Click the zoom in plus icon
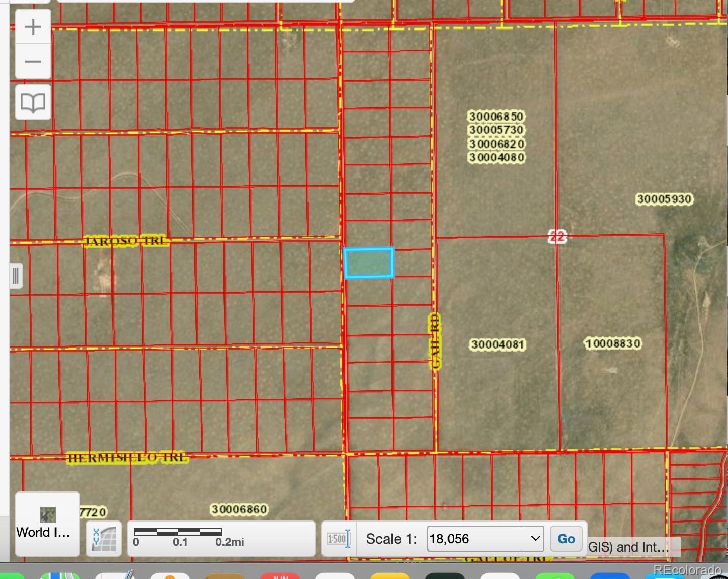The width and height of the screenshot is (728, 579). [33, 26]
